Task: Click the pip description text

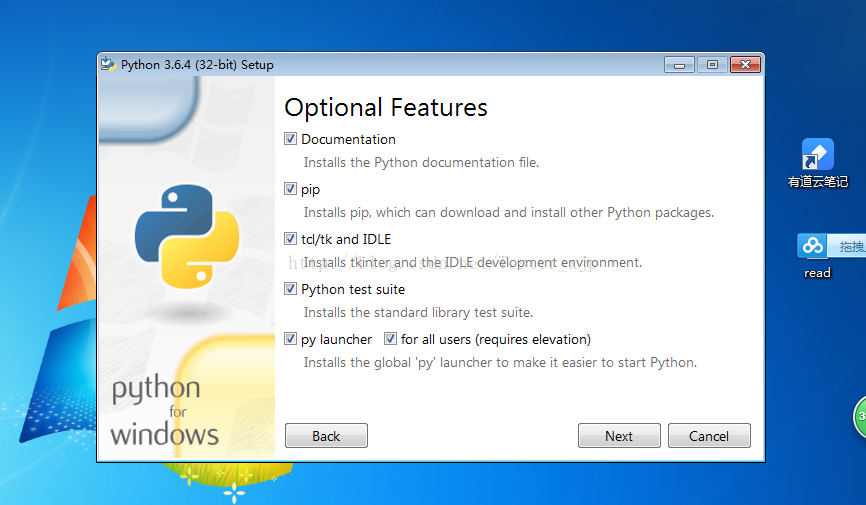Action: [509, 213]
